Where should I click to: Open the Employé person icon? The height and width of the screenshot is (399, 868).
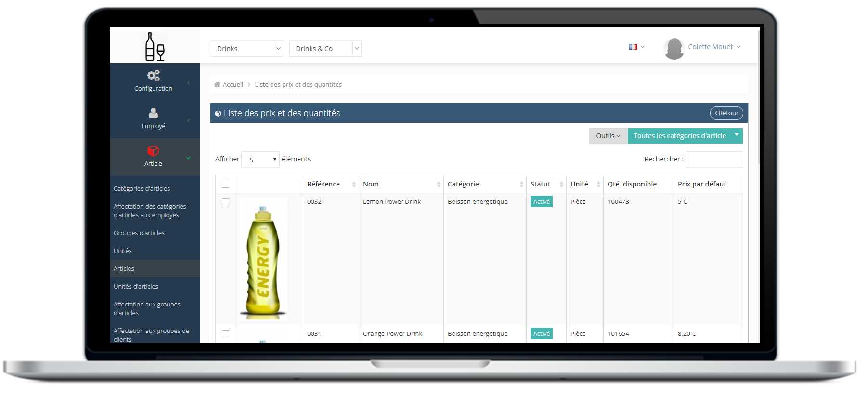pyautogui.click(x=153, y=113)
